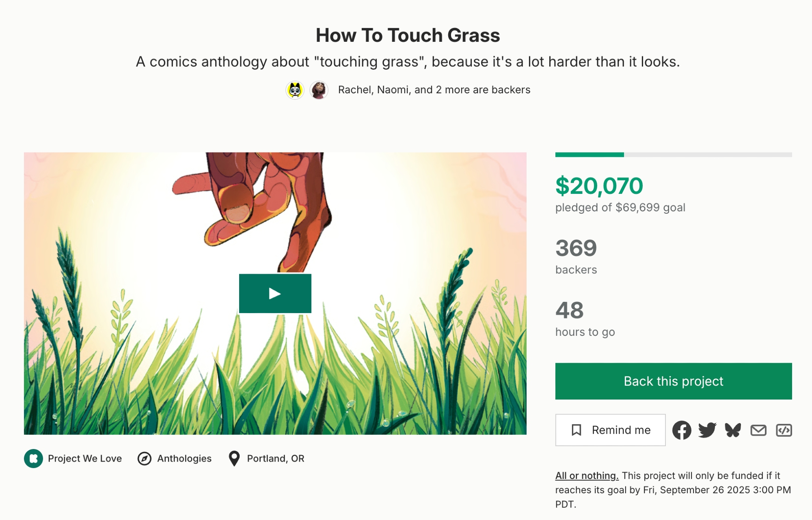Share project via email envelope icon
The image size is (812, 520).
point(758,430)
